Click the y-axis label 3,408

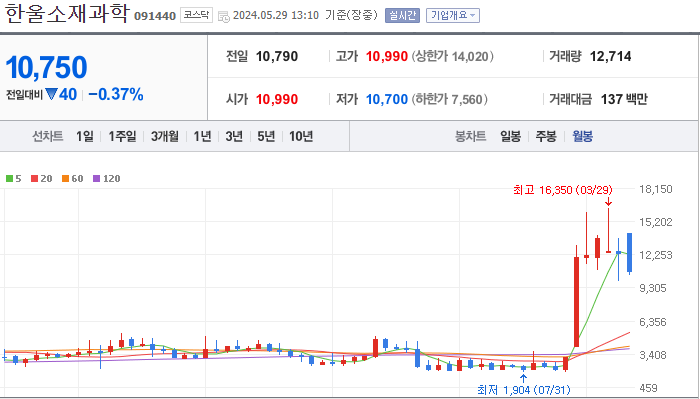coord(653,355)
